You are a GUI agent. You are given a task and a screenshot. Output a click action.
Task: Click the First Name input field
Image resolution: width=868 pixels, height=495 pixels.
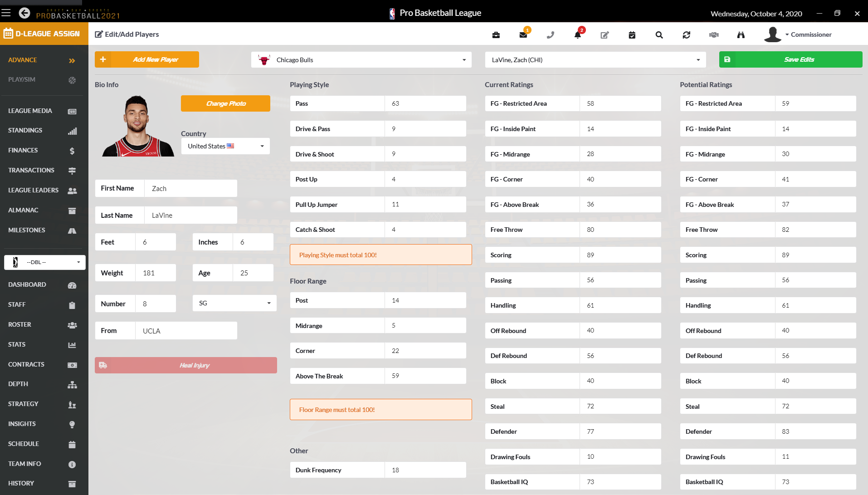pyautogui.click(x=191, y=188)
